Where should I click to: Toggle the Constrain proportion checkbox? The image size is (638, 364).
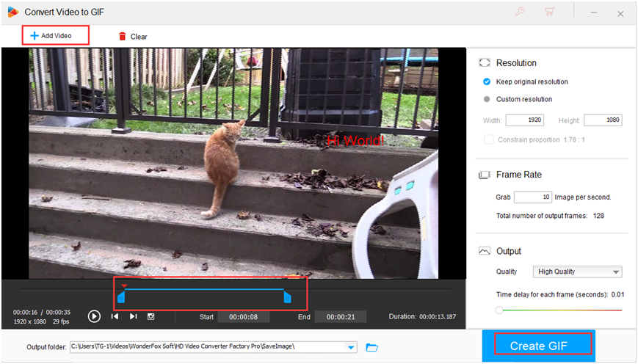pos(489,139)
